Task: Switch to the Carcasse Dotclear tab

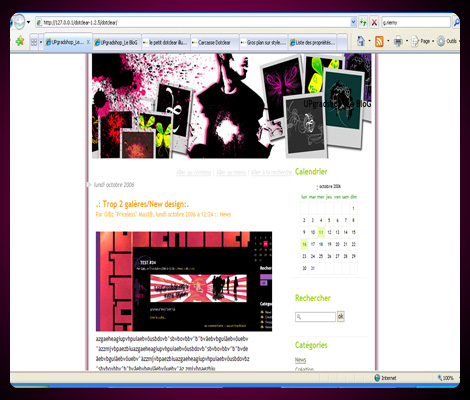Action: pyautogui.click(x=215, y=42)
